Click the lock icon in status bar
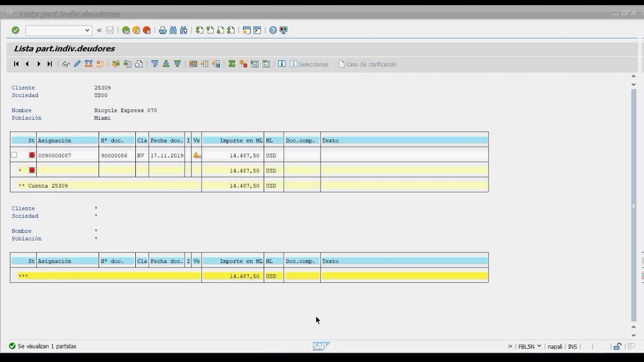 pyautogui.click(x=617, y=346)
